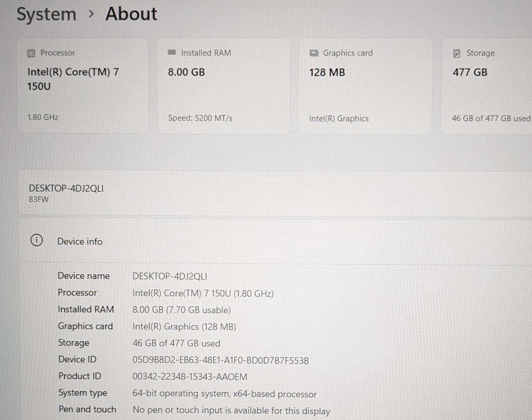Click the 8.00 GB RAM value

[186, 72]
